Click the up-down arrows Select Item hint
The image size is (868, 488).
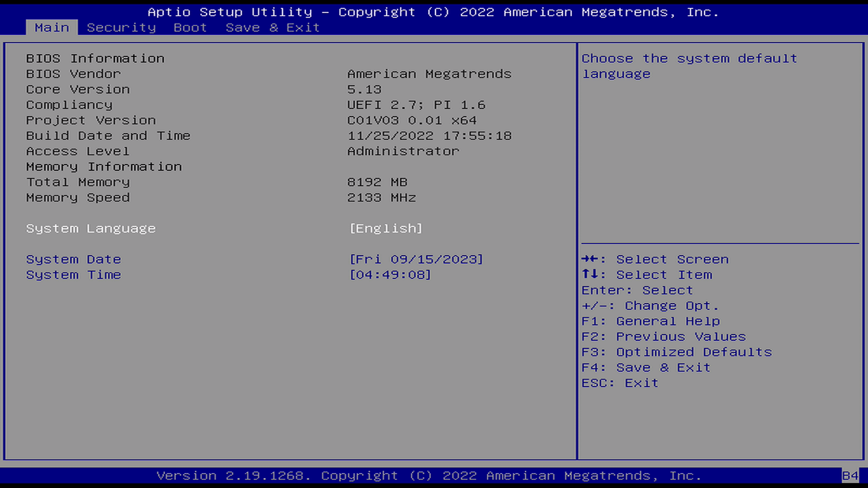647,275
